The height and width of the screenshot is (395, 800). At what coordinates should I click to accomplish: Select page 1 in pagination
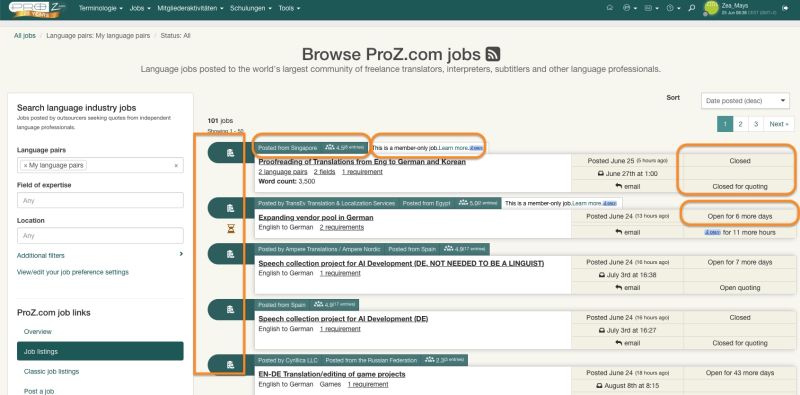tap(724, 124)
